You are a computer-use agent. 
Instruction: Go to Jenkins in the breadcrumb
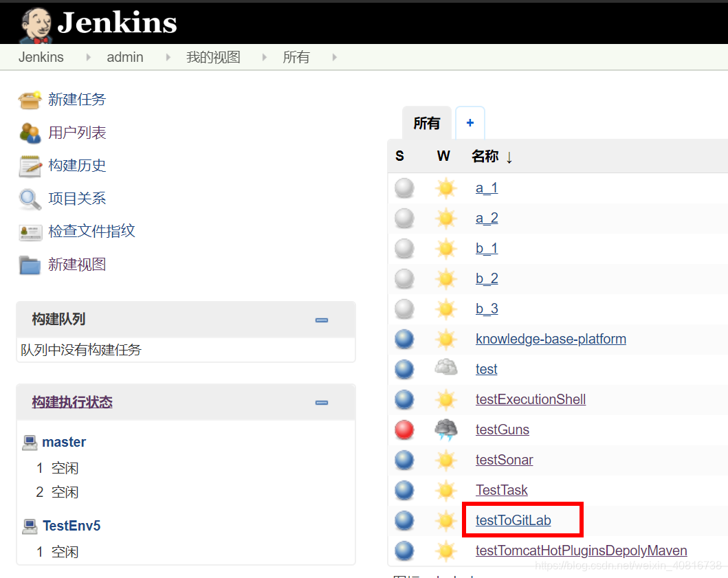pos(41,57)
